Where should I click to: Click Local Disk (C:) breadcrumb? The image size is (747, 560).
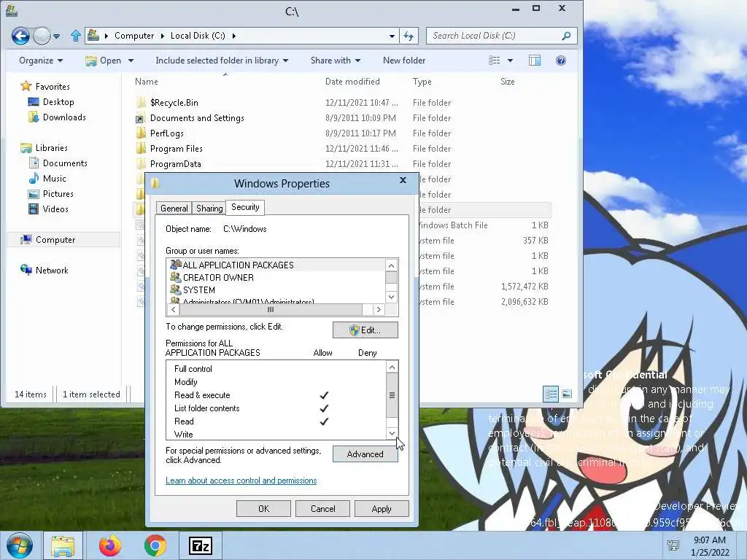[x=198, y=36]
